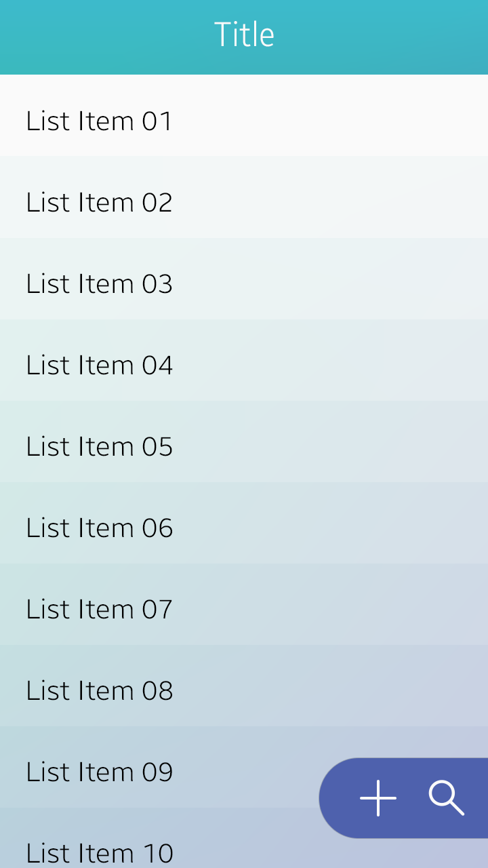Select the List Item 05 row
The width and height of the screenshot is (488, 868).
(x=100, y=447)
